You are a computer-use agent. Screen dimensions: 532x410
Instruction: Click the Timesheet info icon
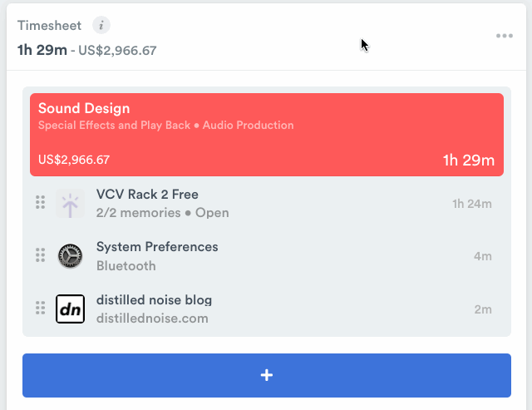click(101, 25)
